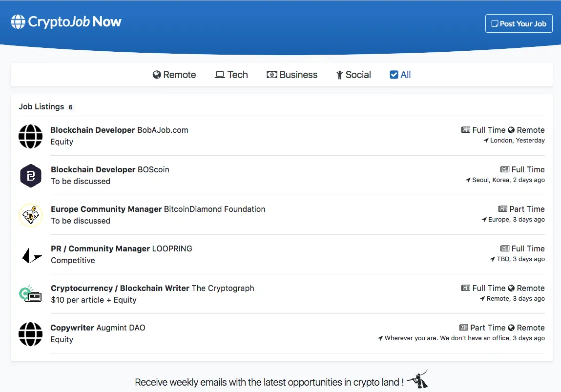Open Blockchain Developer job at BobAJob.com
This screenshot has height=392, width=561.
[x=119, y=130]
